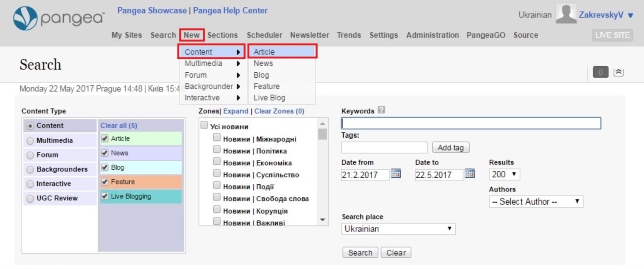Open the Sections menu
Image resolution: width=644 pixels, height=269 pixels.
pos(222,35)
